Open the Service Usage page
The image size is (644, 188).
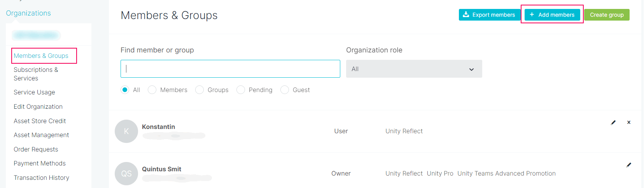(x=34, y=92)
